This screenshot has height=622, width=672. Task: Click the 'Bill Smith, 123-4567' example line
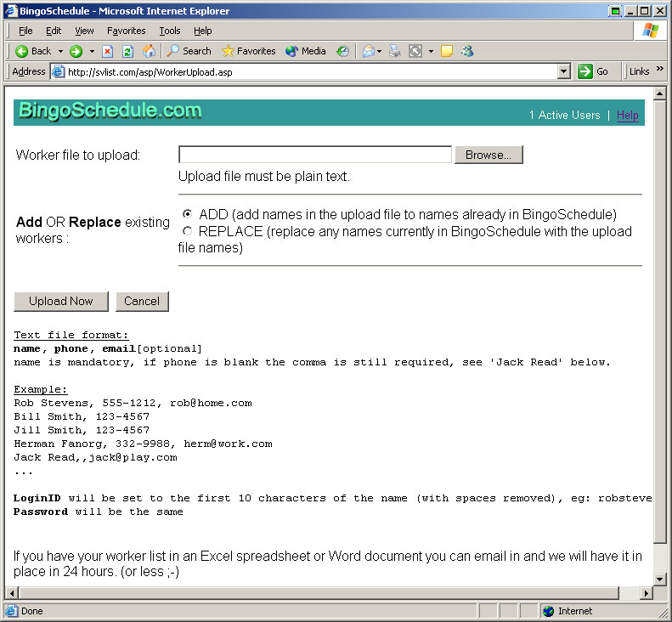[x=82, y=416]
